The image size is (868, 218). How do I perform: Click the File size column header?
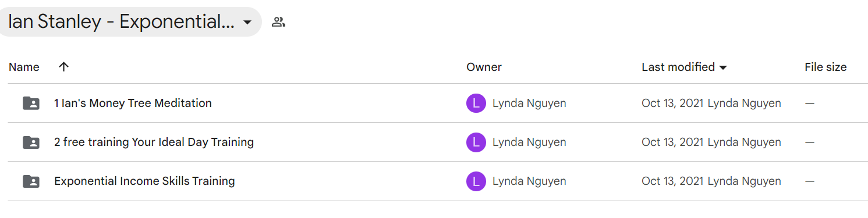click(826, 67)
